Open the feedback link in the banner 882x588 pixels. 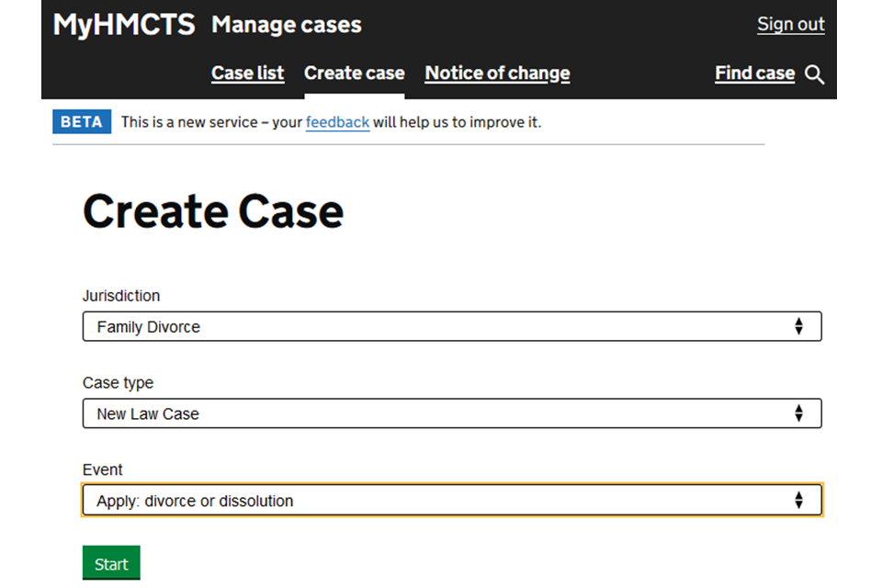pyautogui.click(x=337, y=122)
